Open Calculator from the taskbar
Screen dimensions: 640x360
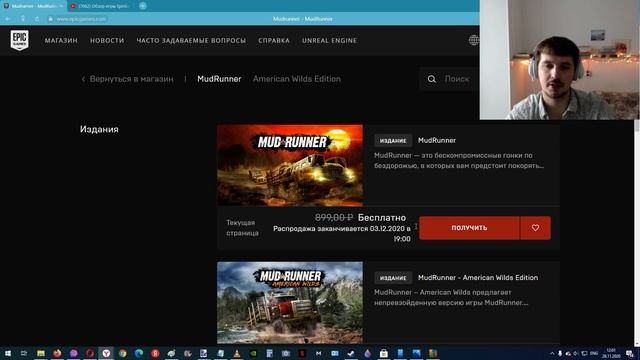pos(269,353)
